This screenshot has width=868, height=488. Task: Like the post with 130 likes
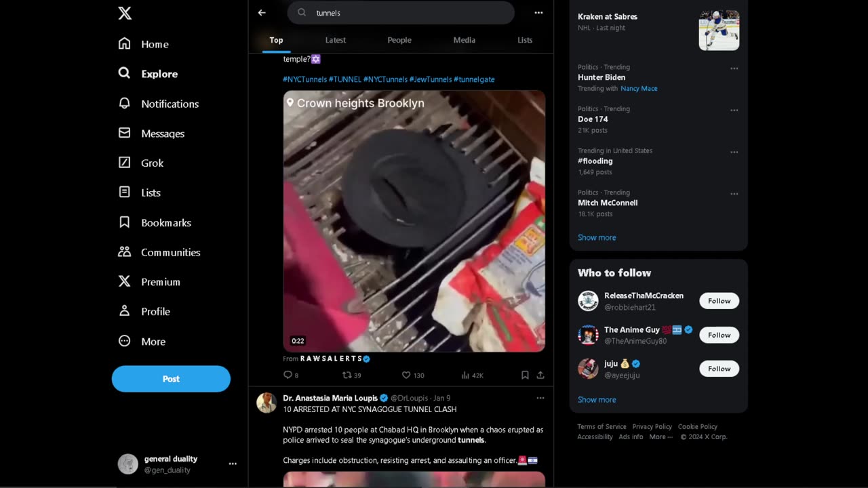406,375
